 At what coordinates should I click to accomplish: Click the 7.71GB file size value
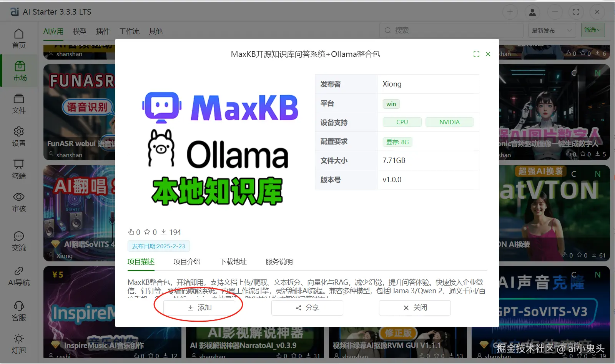394,160
